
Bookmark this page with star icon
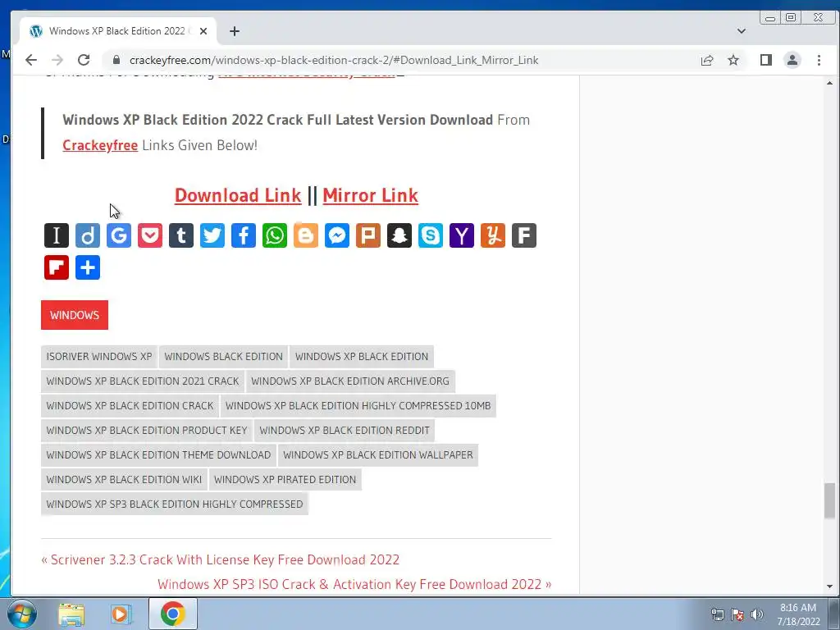click(733, 60)
